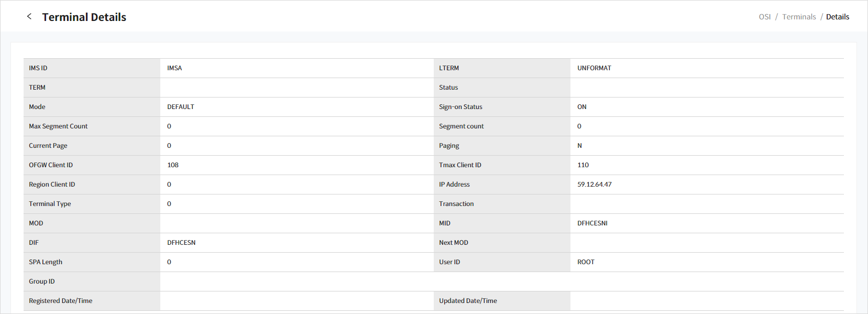Select the DIF value DFHCESN
868x314 pixels.
(181, 243)
